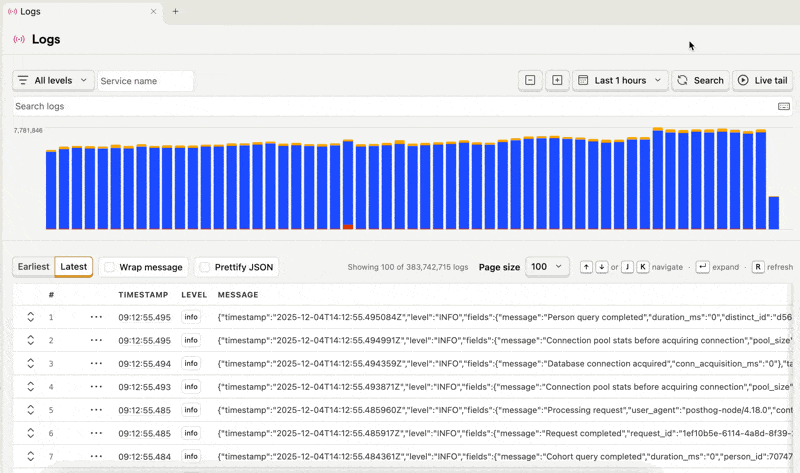The image size is (800, 473).
Task: Open the actions menu for log row 2
Action: click(x=96, y=340)
